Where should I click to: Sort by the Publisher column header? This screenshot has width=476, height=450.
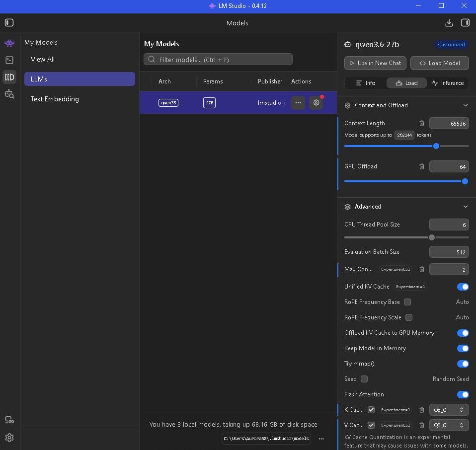[270, 81]
